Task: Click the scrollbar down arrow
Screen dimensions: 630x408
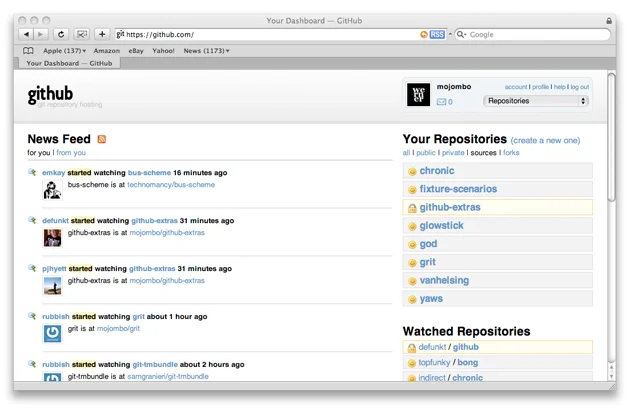Action: (x=612, y=376)
